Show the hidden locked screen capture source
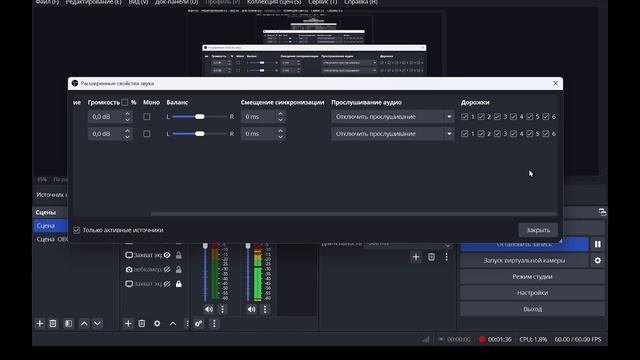This screenshot has width=640, height=360. [167, 284]
